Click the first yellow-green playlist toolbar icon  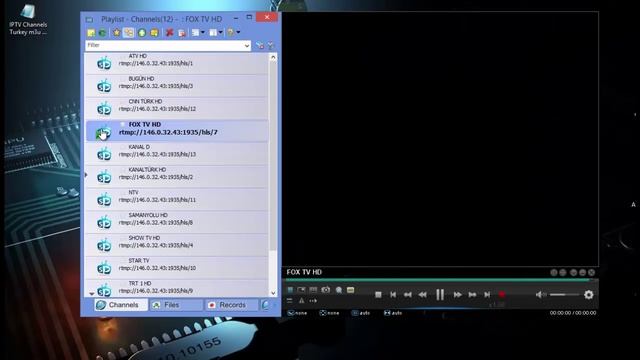tap(91, 33)
